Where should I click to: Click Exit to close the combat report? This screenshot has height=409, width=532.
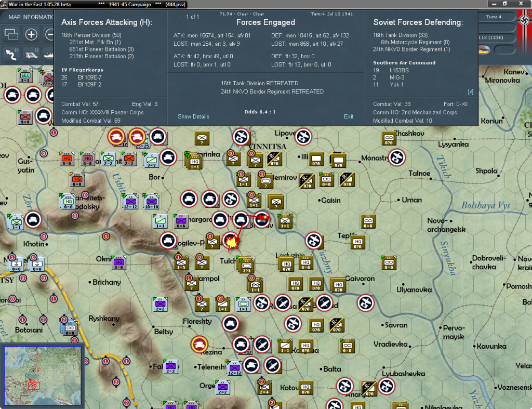click(x=349, y=116)
